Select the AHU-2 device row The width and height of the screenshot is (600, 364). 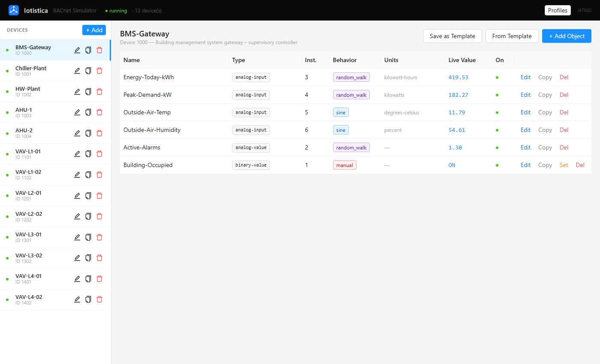point(55,133)
